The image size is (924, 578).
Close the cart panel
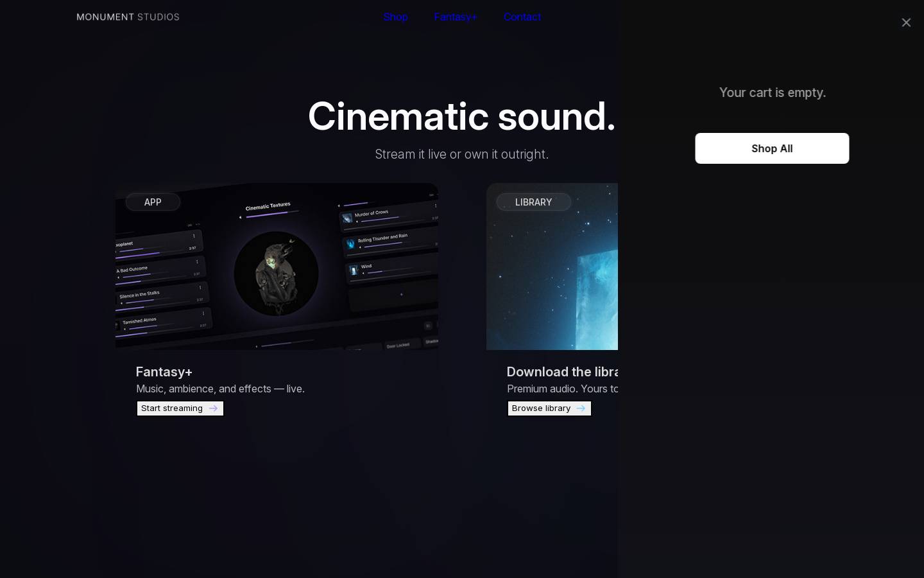[905, 22]
